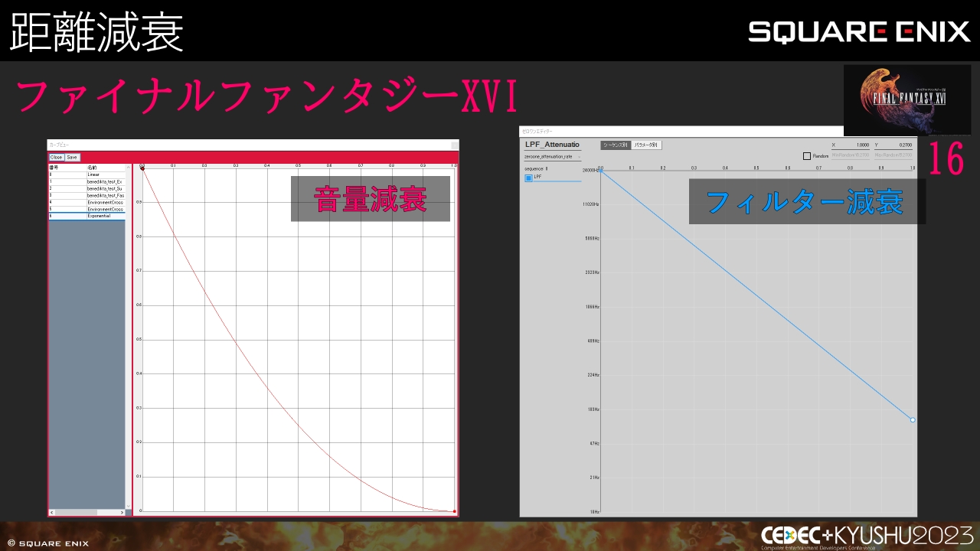The image size is (980, 551).
Task: Click the MaxRandom input field
Action: click(x=894, y=156)
